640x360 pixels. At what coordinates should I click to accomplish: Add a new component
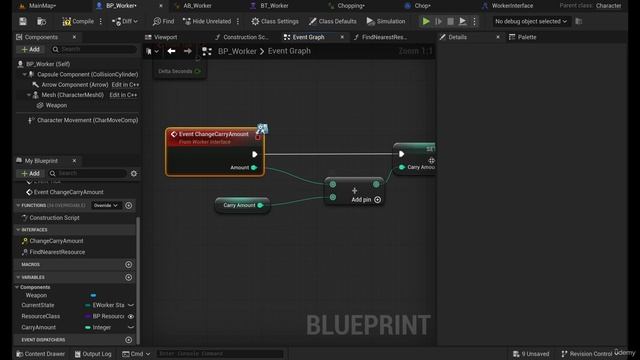[x=31, y=49]
